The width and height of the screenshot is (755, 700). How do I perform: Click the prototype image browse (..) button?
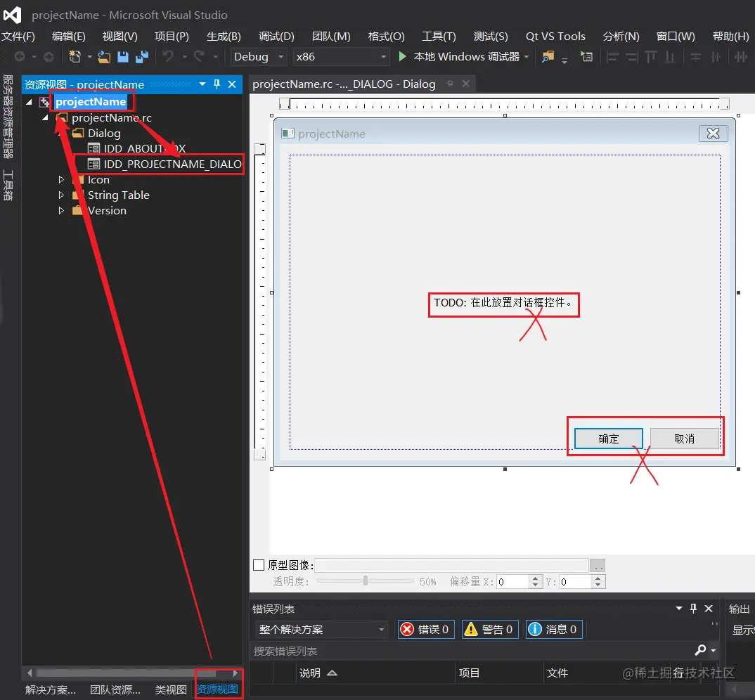598,565
